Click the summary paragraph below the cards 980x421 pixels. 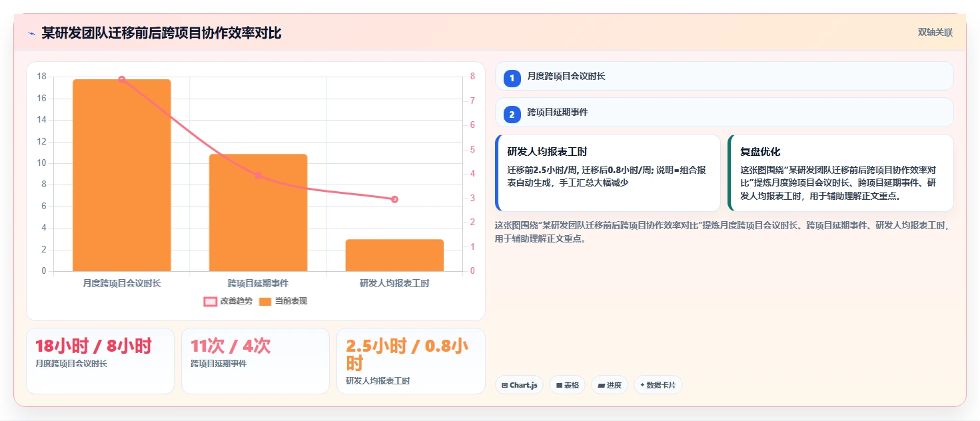pos(723,232)
